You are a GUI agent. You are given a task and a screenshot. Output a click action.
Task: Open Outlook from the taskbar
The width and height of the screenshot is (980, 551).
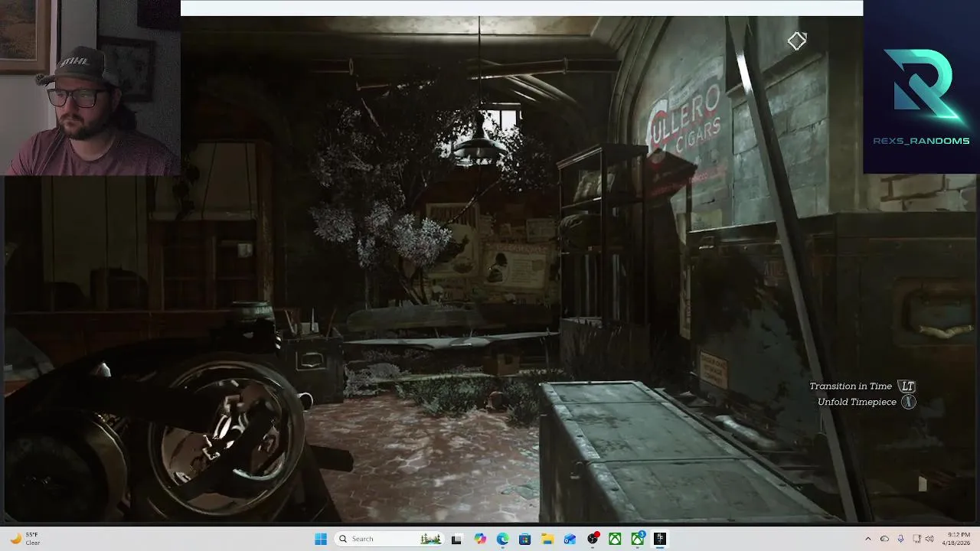pyautogui.click(x=570, y=539)
